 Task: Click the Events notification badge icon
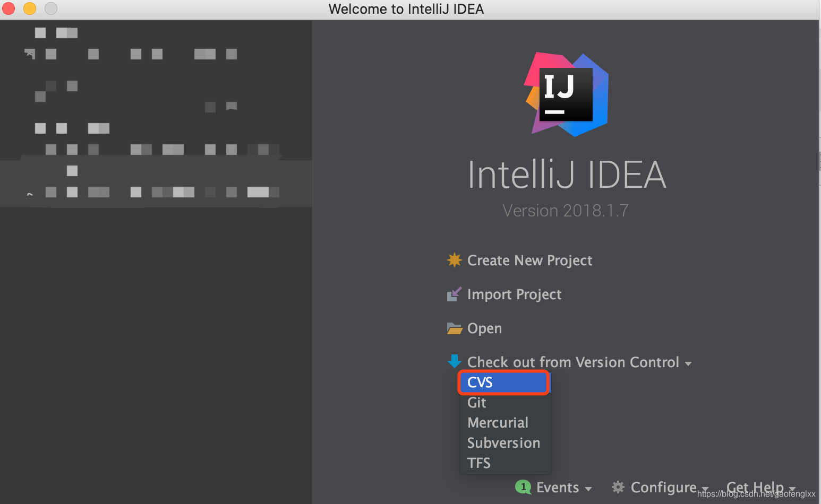click(x=523, y=487)
